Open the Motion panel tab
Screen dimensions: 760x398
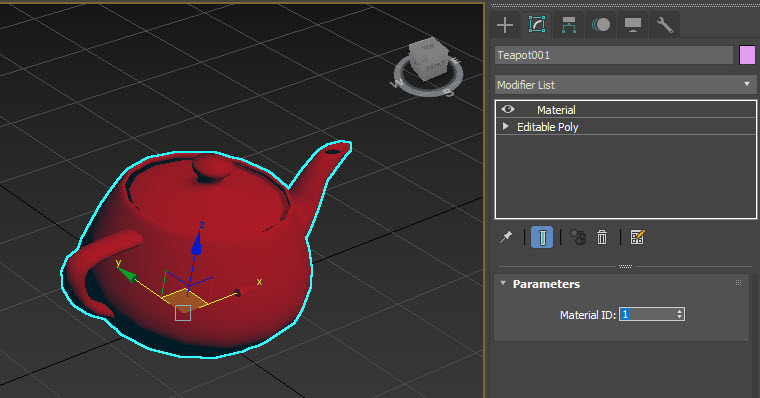pyautogui.click(x=601, y=25)
